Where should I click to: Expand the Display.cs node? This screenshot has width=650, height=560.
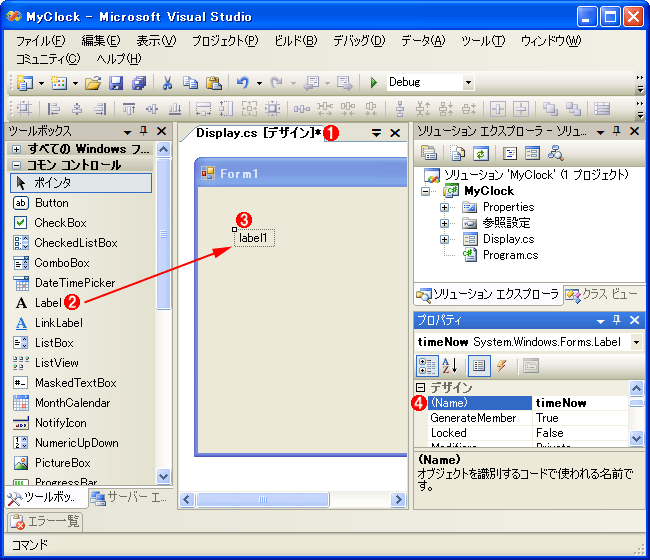[x=444, y=239]
